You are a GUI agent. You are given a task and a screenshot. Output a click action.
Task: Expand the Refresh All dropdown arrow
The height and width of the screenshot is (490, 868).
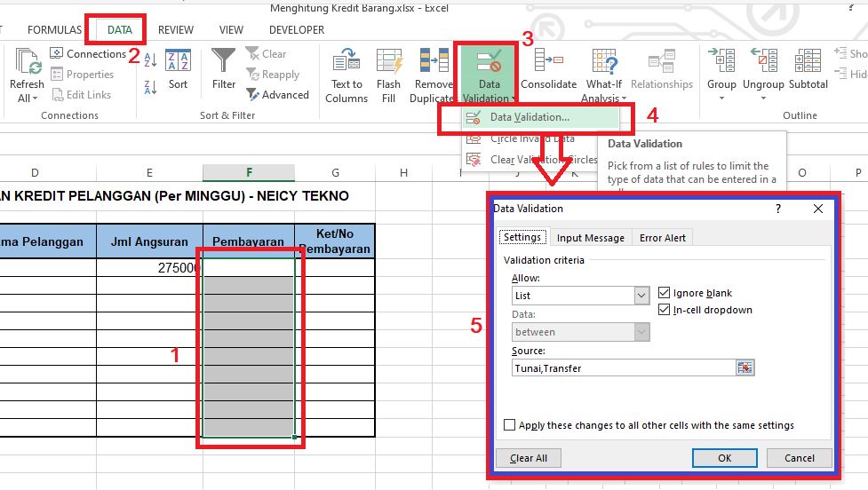pyautogui.click(x=36, y=99)
